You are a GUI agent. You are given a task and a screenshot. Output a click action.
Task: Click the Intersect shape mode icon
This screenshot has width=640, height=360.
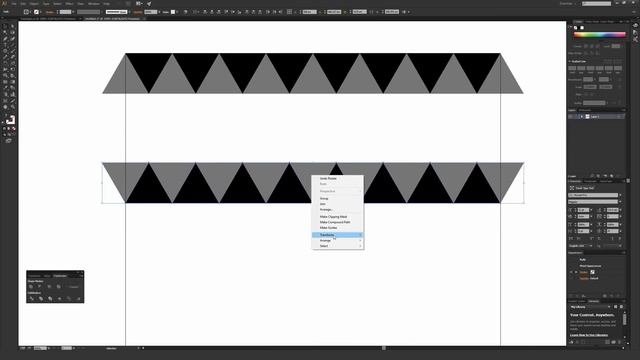coord(49,287)
